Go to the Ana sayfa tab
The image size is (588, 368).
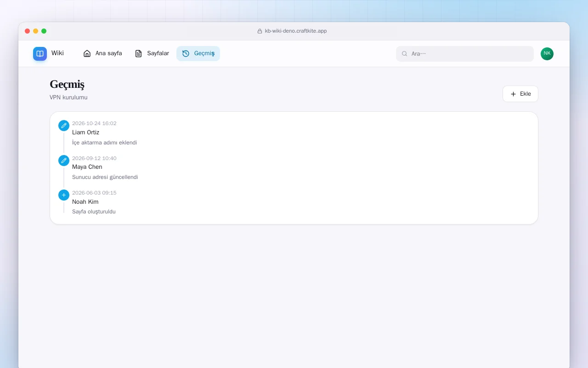pyautogui.click(x=102, y=53)
